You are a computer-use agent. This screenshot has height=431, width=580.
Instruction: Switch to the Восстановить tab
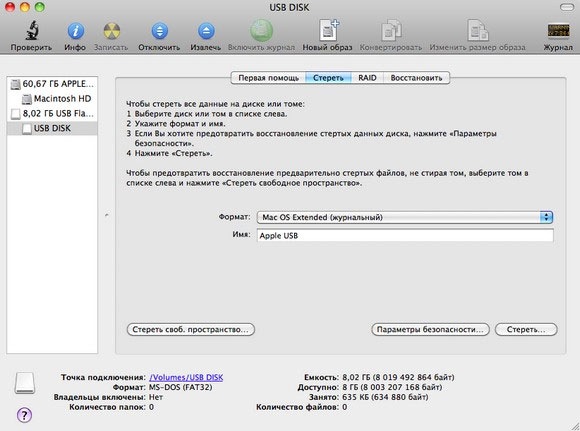416,78
